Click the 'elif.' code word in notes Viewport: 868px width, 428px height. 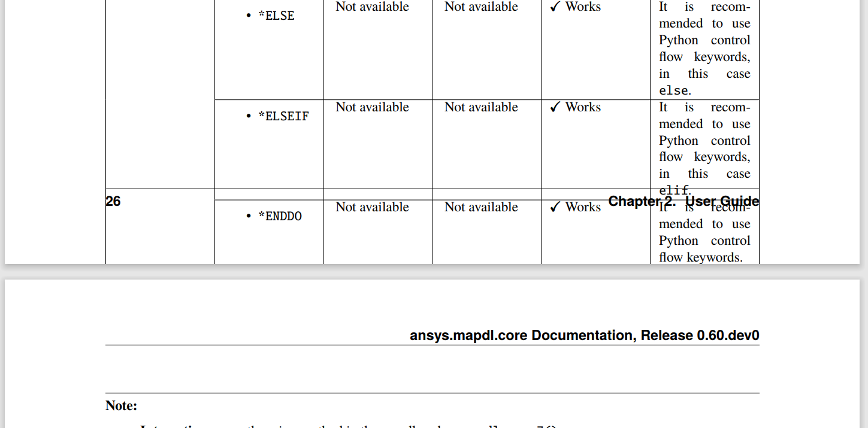click(x=675, y=190)
